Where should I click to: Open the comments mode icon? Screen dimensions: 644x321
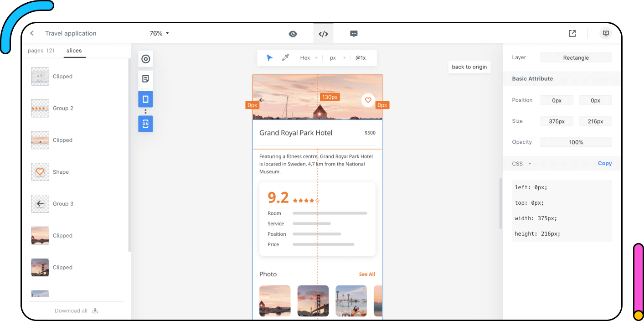point(354,34)
